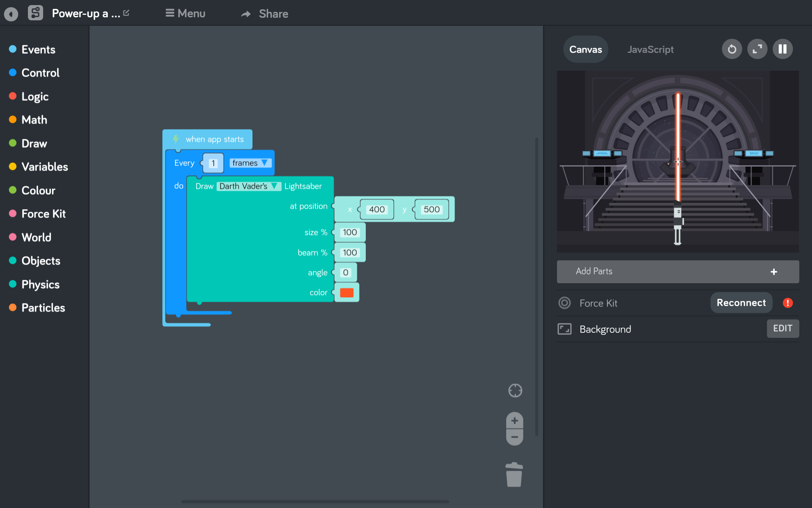
Task: Click the rename project pencil icon
Action: [126, 13]
